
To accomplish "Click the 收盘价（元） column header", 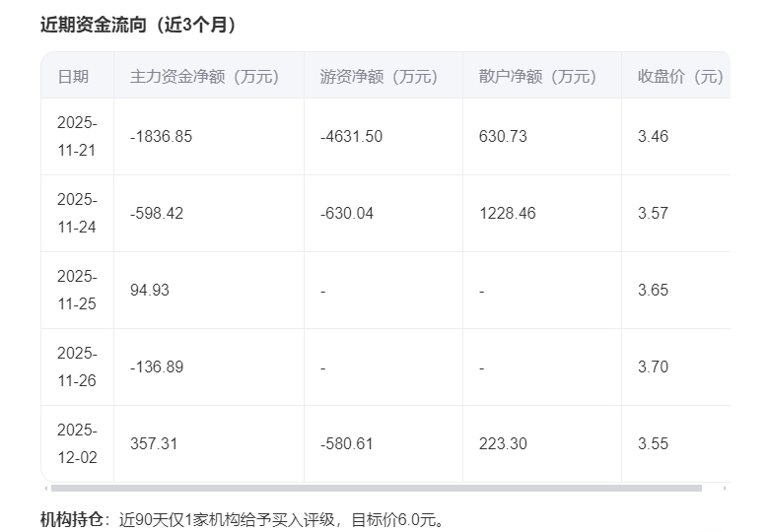I will click(680, 76).
